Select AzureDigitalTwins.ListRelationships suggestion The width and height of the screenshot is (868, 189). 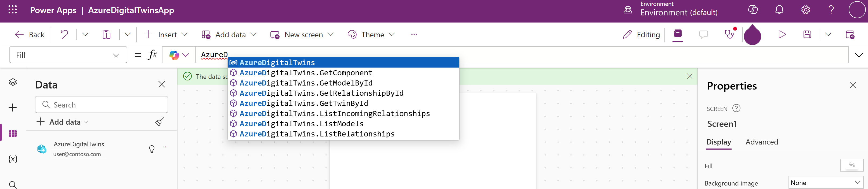[343, 134]
